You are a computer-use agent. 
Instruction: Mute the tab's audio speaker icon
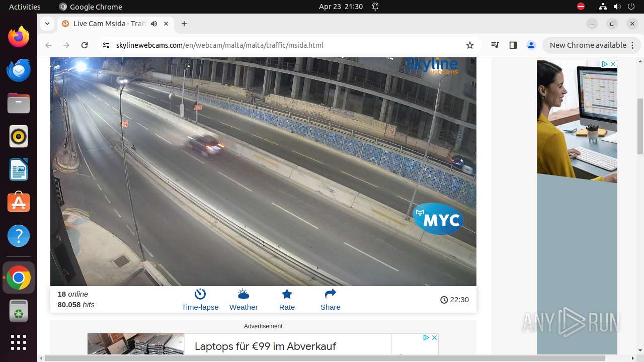pos(154,24)
